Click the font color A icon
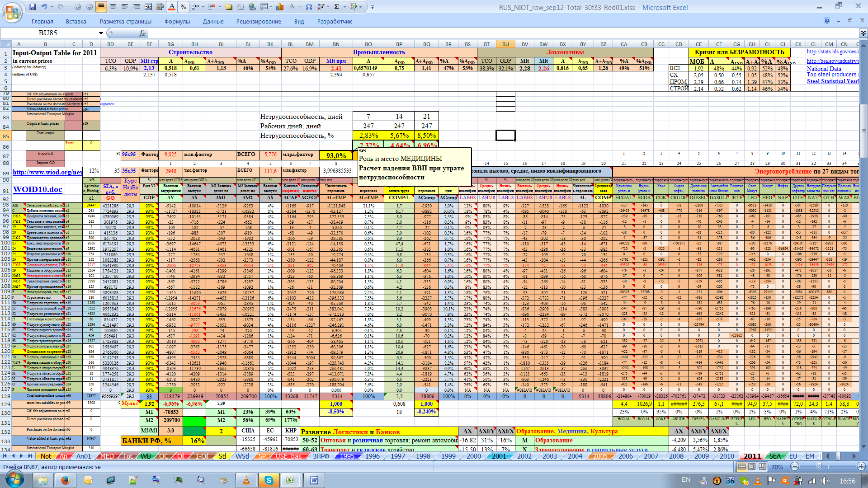This screenshot has width=868, height=488. (x=172, y=7)
